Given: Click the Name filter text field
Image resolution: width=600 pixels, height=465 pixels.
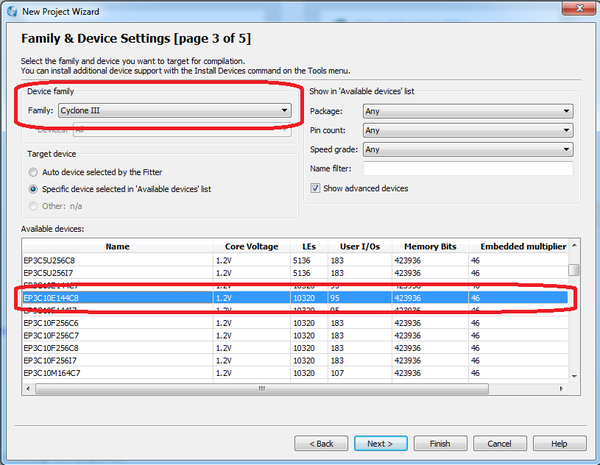Looking at the screenshot, I should [467, 169].
